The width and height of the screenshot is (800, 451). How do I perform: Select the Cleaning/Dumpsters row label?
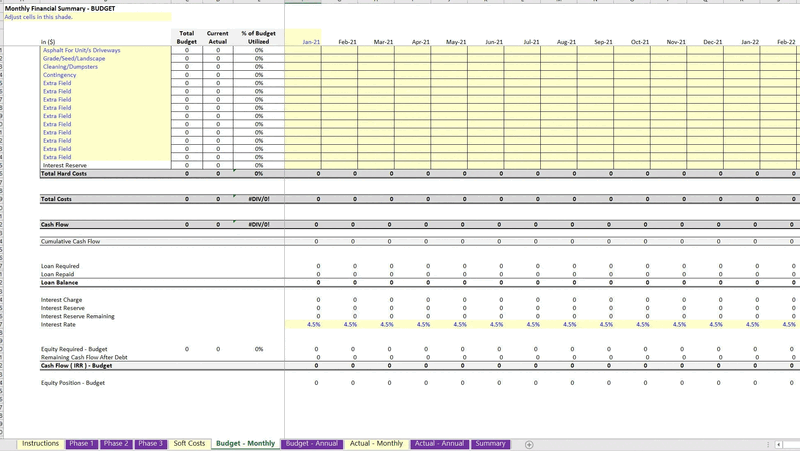point(69,67)
